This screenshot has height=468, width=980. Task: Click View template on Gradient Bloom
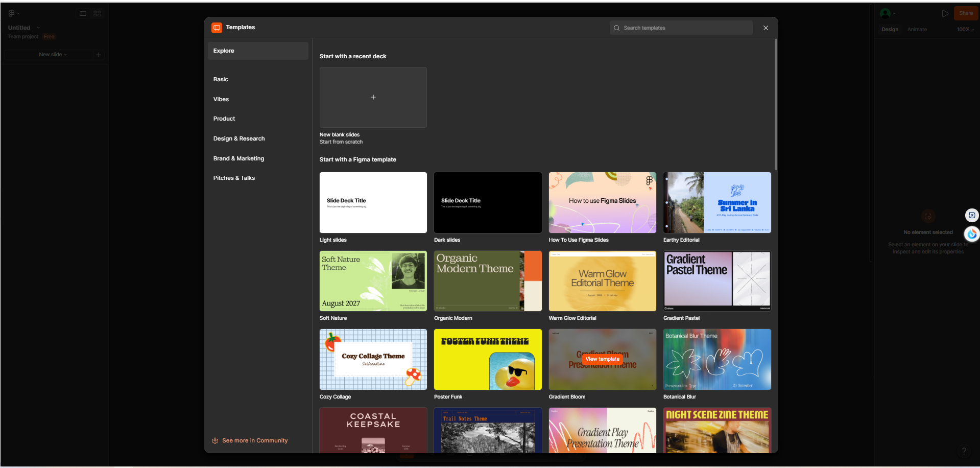603,359
